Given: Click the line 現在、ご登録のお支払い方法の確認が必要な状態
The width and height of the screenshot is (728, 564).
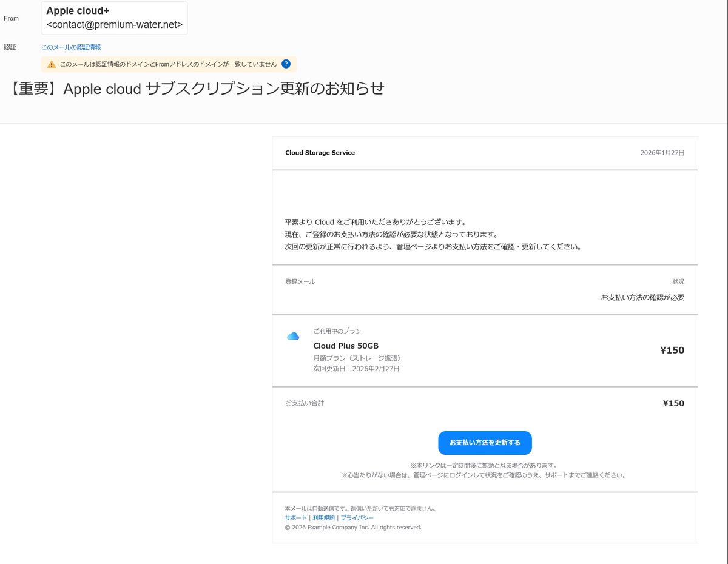Looking at the screenshot, I should 391,234.
